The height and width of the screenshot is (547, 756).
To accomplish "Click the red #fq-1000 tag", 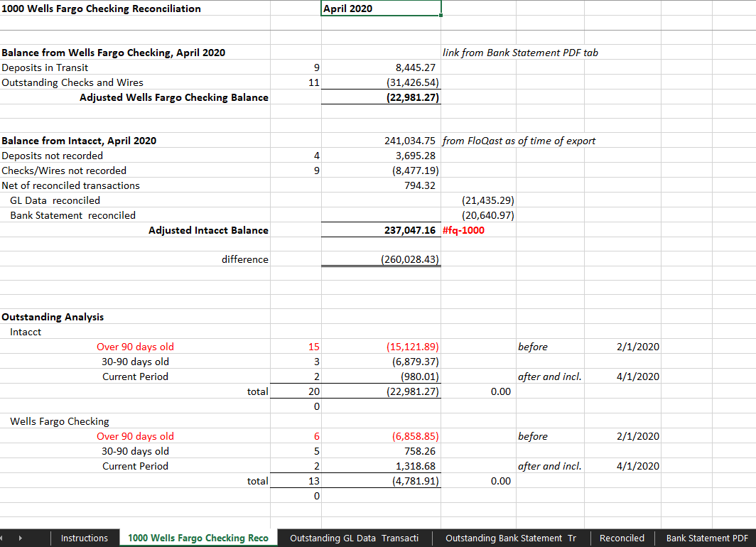I will pyautogui.click(x=463, y=230).
